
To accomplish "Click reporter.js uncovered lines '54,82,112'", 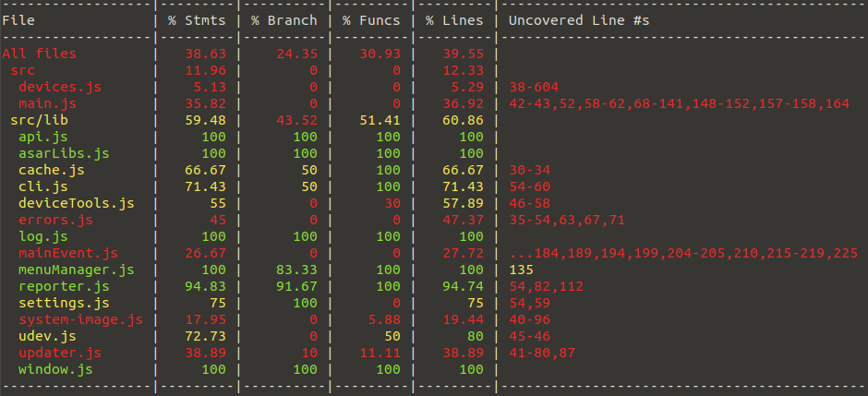I will point(546,286).
